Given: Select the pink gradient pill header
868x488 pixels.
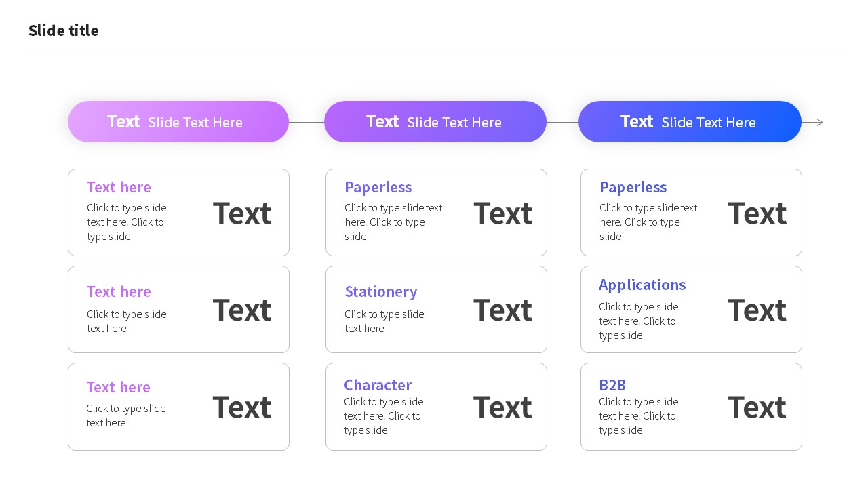Looking at the screenshot, I should [178, 122].
